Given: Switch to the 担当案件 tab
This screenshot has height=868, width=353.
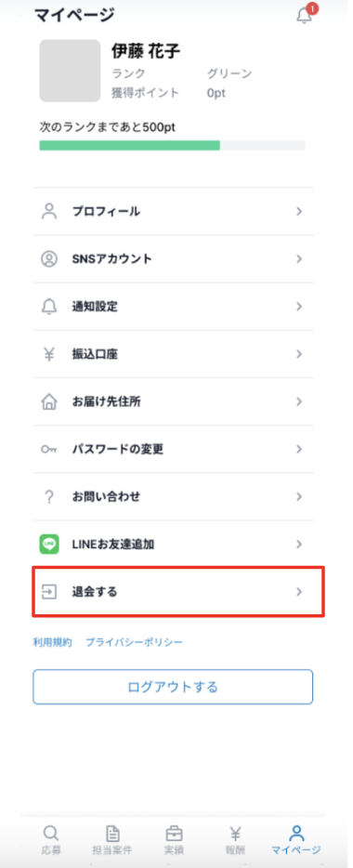Looking at the screenshot, I should pyautogui.click(x=112, y=840).
